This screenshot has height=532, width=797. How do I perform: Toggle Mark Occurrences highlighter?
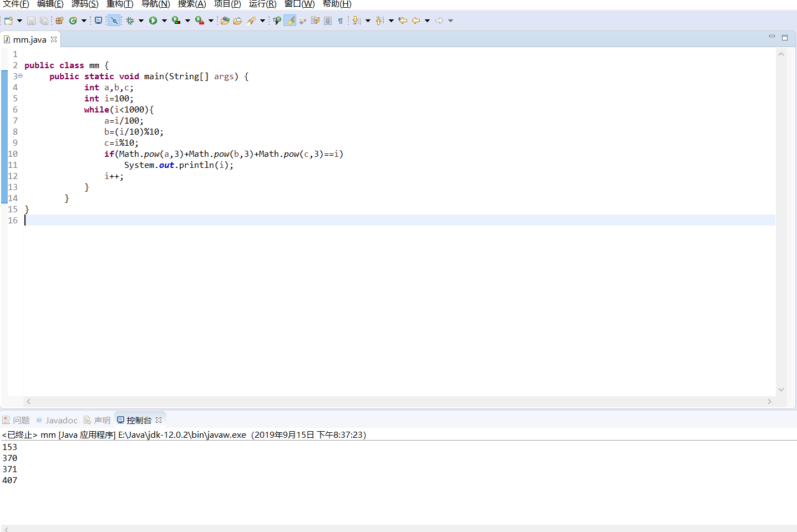click(x=290, y=21)
